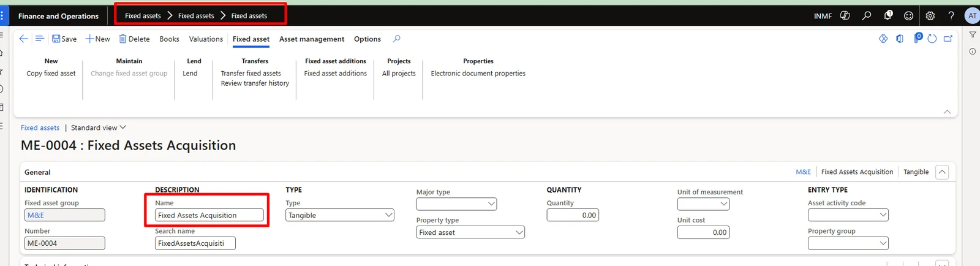Viewport: 980px width, 266px height.
Task: Open related information info icon
Action: 973,51
